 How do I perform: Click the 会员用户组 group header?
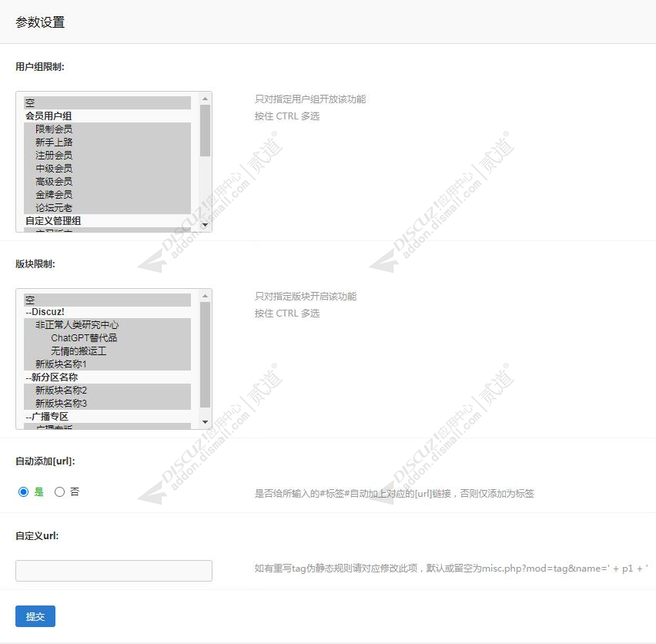[x=49, y=116]
